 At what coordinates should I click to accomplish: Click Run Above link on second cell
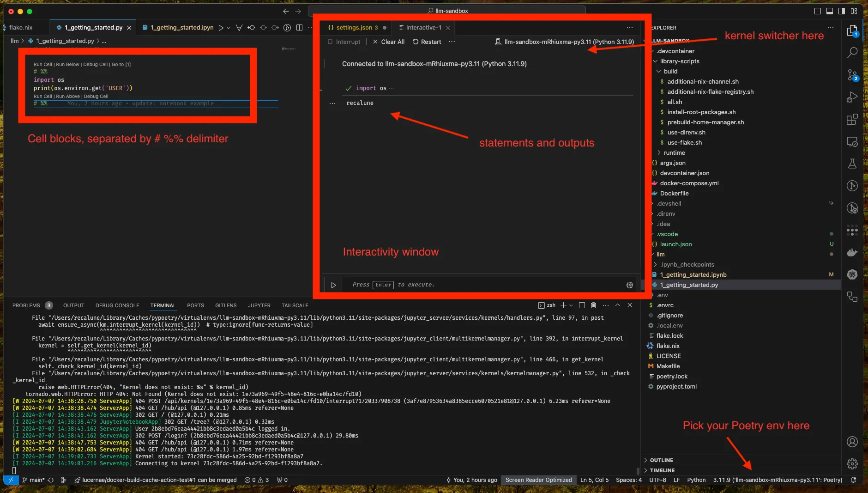[x=68, y=97]
